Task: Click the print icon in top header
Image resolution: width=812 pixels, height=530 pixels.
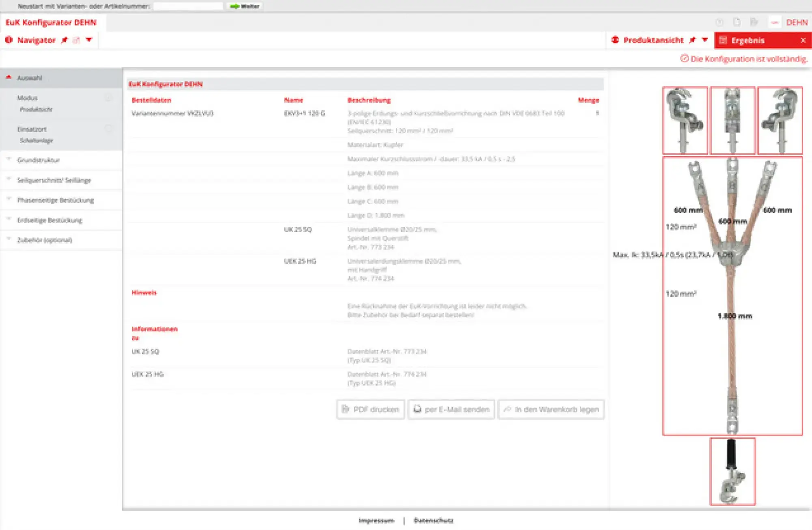Action: (754, 22)
